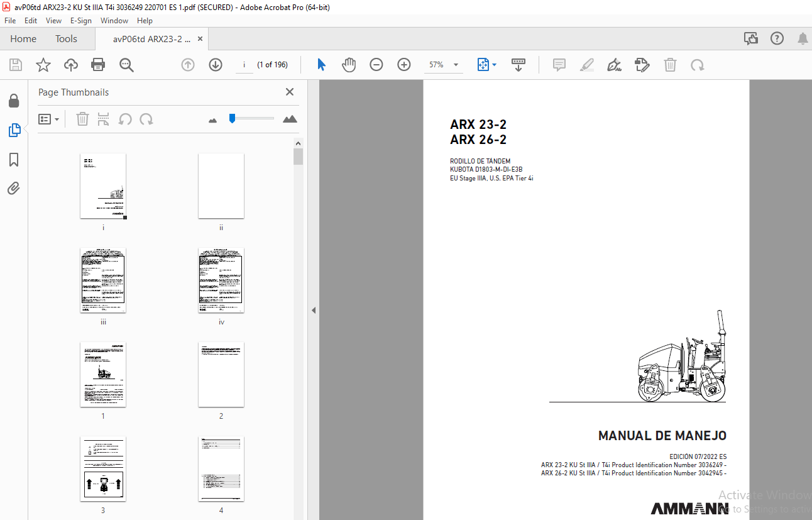Click the page number input field
Viewport: 812px width, 520px height.
coord(244,65)
